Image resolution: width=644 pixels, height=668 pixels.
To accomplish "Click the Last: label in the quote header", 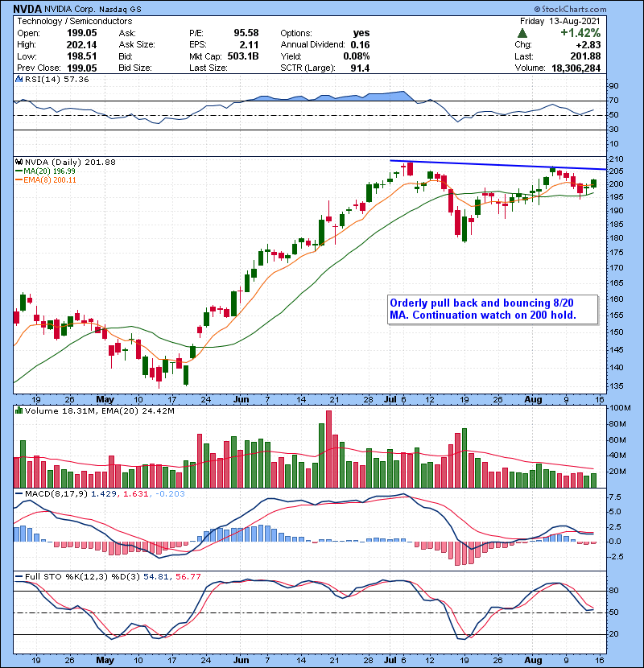I will click(523, 56).
